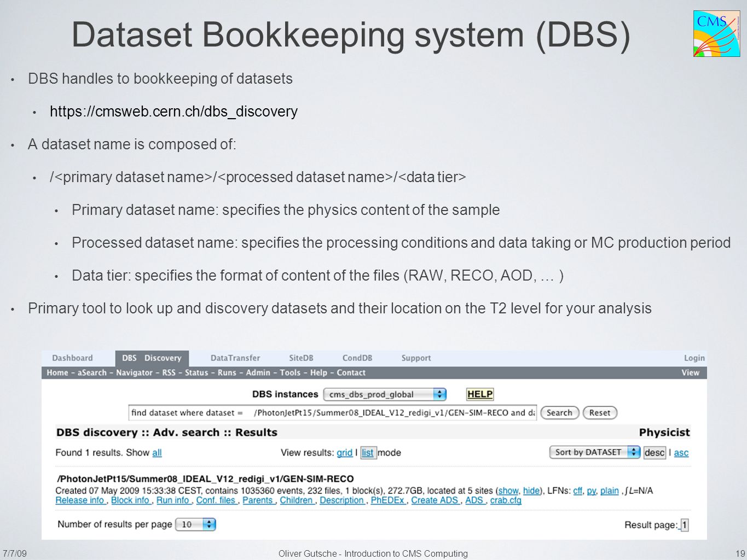Click the cmsweb.cern.ch/dbs_discovery URL text
Screen dimensions: 747x560
tap(173, 112)
